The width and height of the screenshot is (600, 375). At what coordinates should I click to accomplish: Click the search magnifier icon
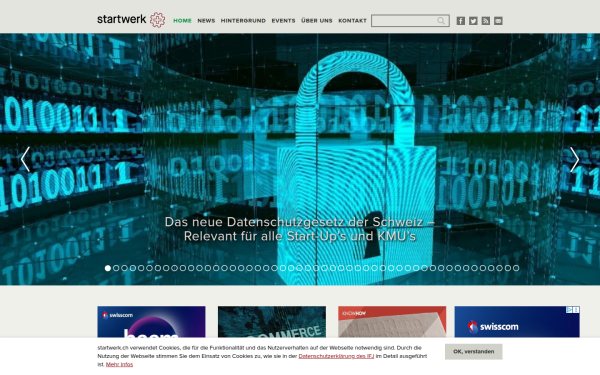pos(441,21)
